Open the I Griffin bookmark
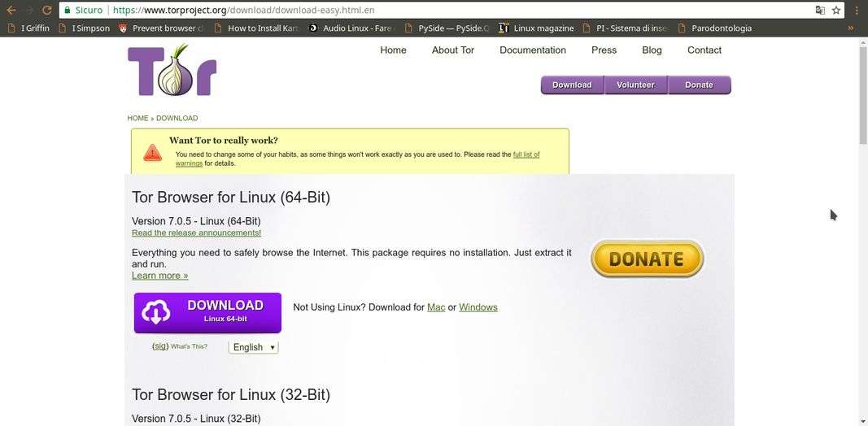The width and height of the screenshot is (868, 426). click(28, 28)
